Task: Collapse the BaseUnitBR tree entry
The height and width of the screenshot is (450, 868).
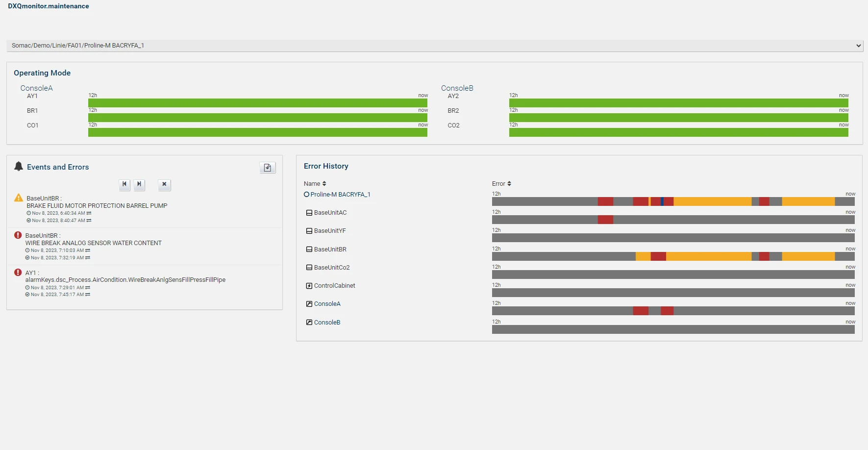Action: point(309,250)
